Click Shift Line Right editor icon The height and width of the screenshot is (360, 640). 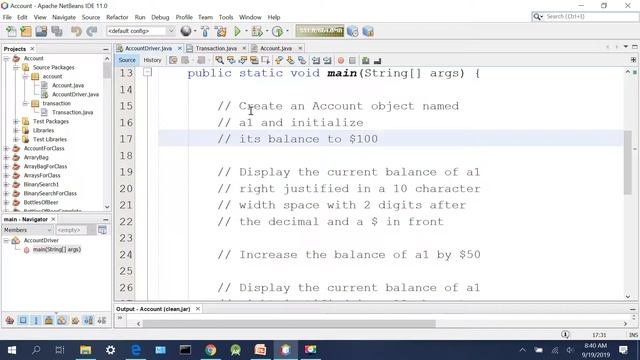[327, 60]
